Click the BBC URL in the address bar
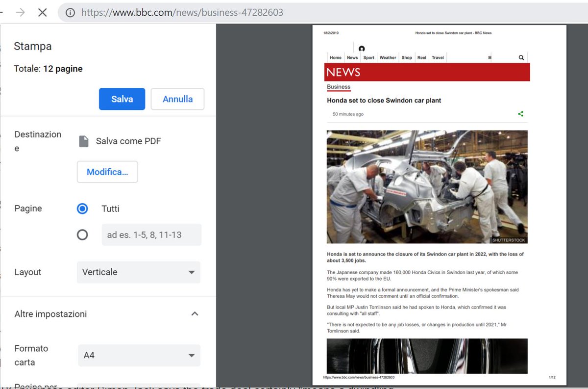Viewport: 588px width, 389px height. click(182, 13)
